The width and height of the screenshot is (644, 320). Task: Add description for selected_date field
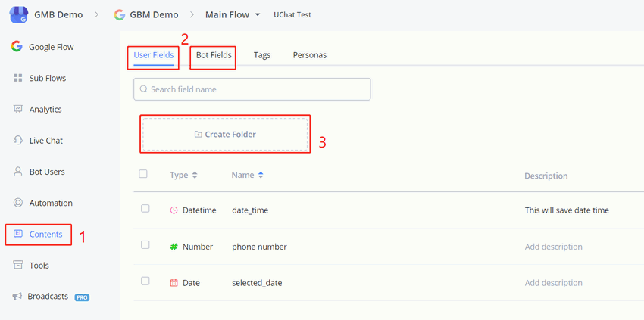pyautogui.click(x=553, y=283)
